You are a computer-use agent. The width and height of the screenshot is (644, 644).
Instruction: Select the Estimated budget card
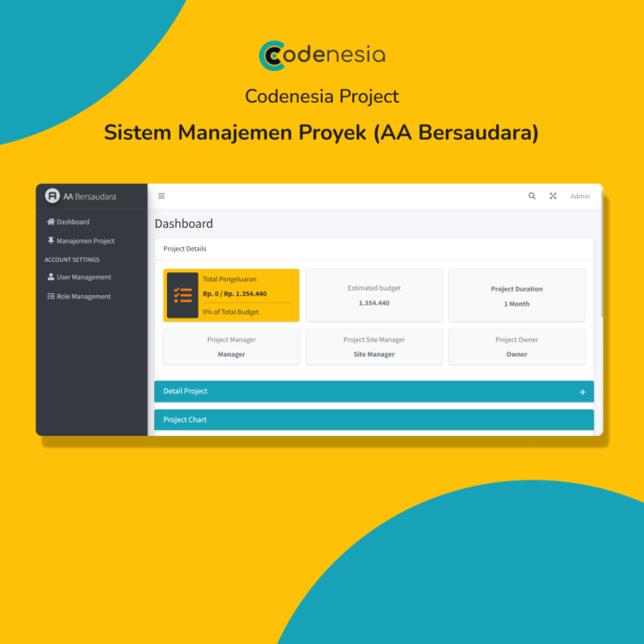point(373,295)
